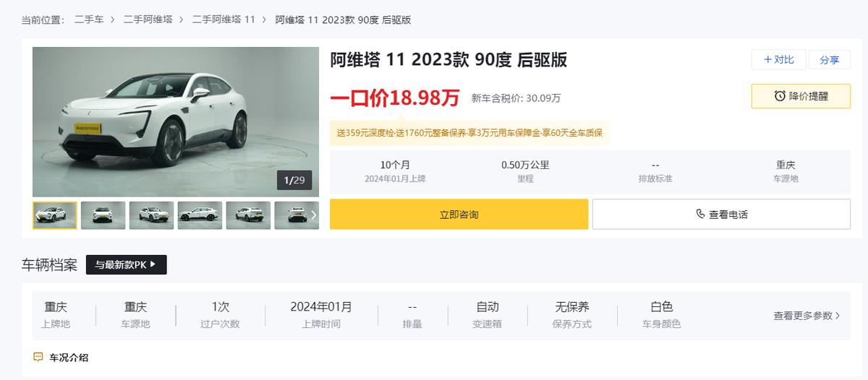Select the fifth car thumbnail

tap(248, 215)
